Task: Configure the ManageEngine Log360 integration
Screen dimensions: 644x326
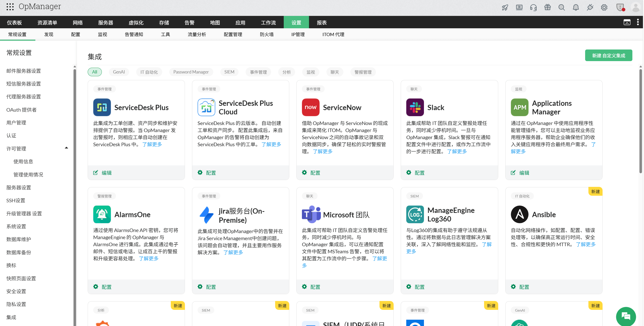Action: coord(415,287)
